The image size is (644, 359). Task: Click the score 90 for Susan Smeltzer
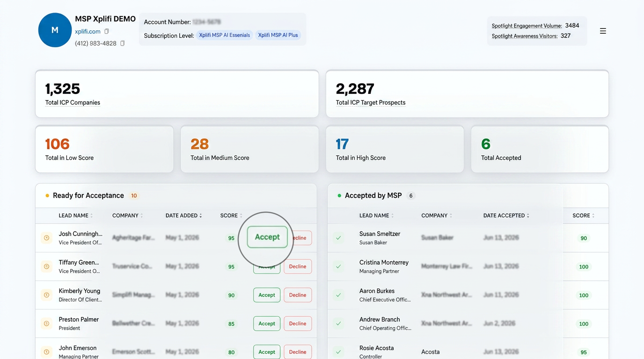pyautogui.click(x=584, y=238)
